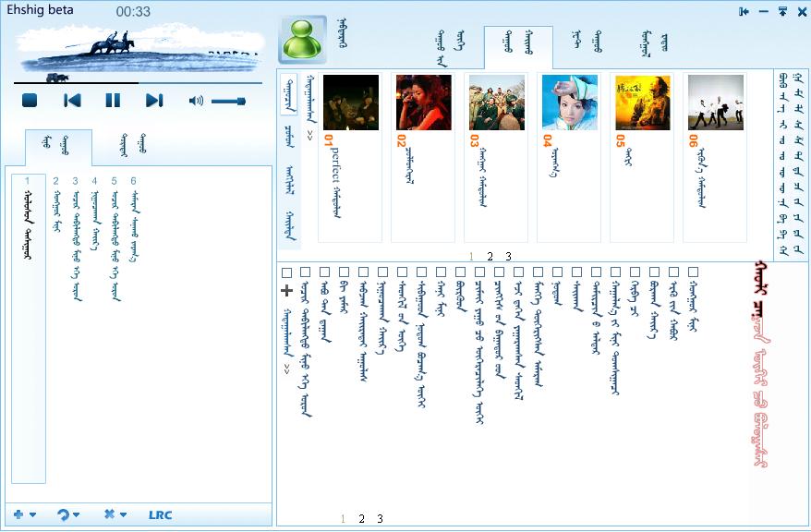The image size is (811, 532).
Task: Click the pin-to-top icon in title bar
Action: [x=782, y=11]
